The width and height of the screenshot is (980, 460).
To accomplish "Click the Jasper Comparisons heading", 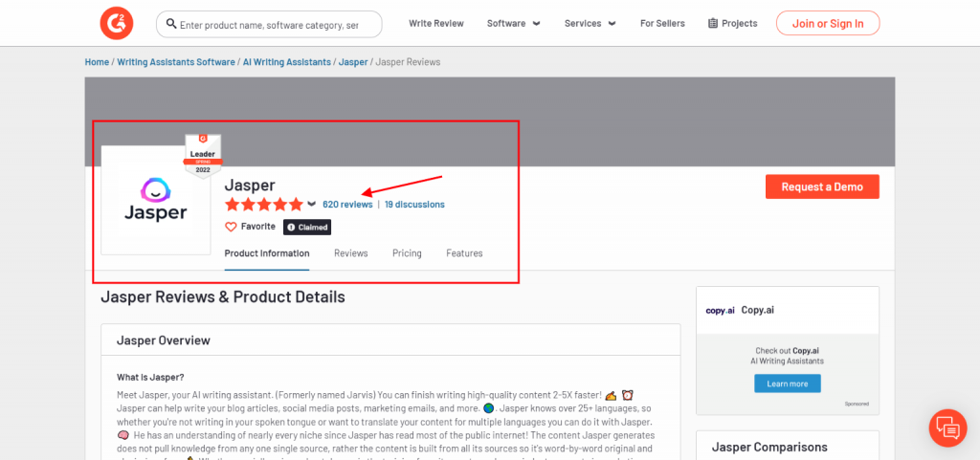I will [x=769, y=447].
